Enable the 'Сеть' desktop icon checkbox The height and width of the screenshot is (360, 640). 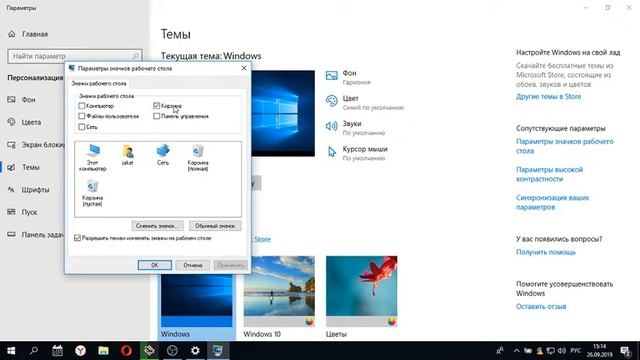pyautogui.click(x=82, y=127)
